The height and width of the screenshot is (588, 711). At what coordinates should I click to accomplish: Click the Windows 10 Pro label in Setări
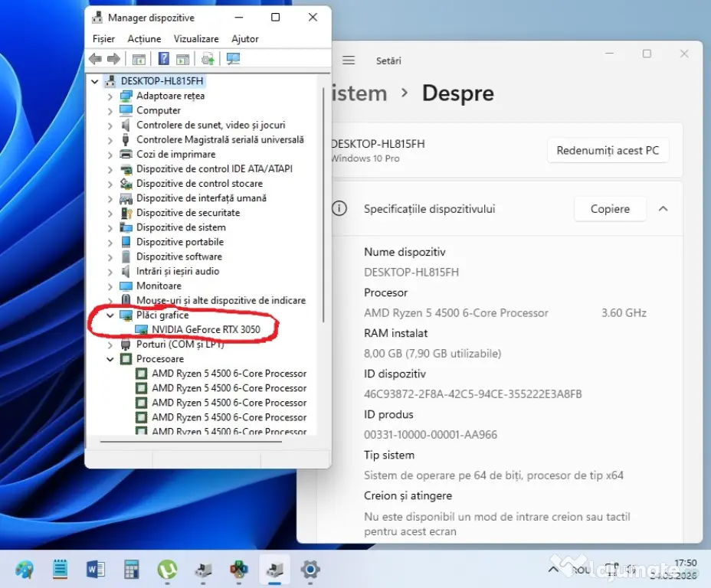coord(365,158)
